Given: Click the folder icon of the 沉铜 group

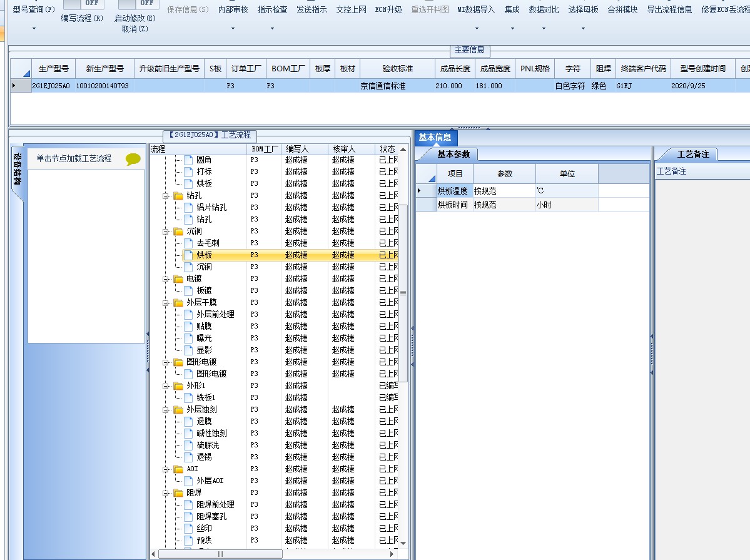Looking at the screenshot, I should point(178,232).
